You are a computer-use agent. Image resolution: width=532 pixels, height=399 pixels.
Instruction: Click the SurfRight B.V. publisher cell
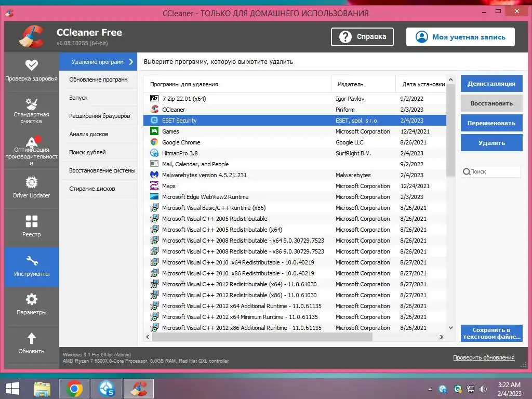click(353, 153)
